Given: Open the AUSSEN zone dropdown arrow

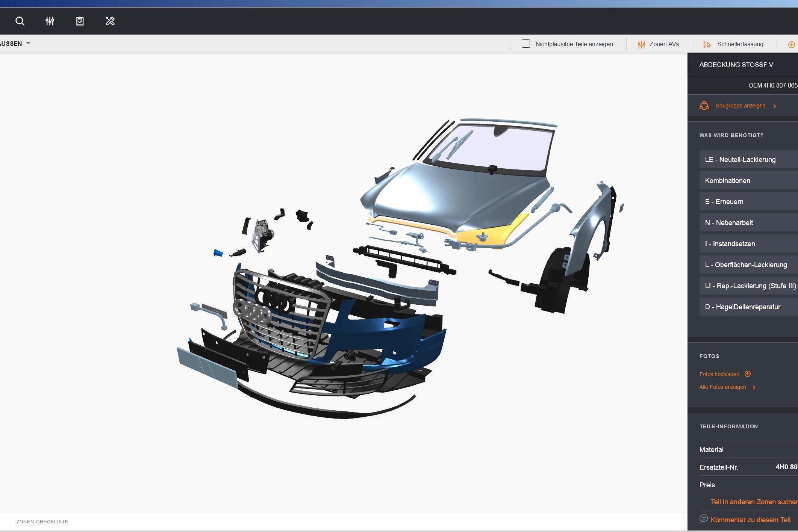Looking at the screenshot, I should tap(28, 44).
